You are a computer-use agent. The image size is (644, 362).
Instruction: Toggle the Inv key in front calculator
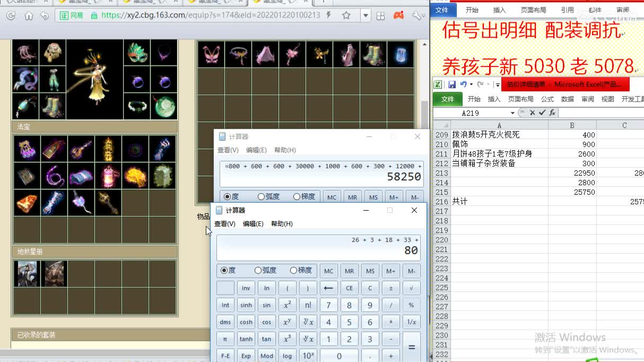click(246, 288)
